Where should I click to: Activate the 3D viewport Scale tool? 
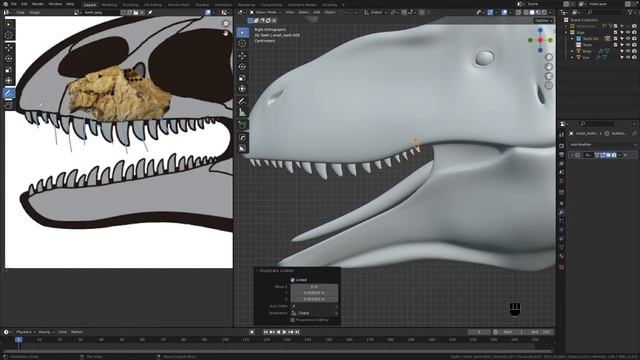click(x=242, y=78)
